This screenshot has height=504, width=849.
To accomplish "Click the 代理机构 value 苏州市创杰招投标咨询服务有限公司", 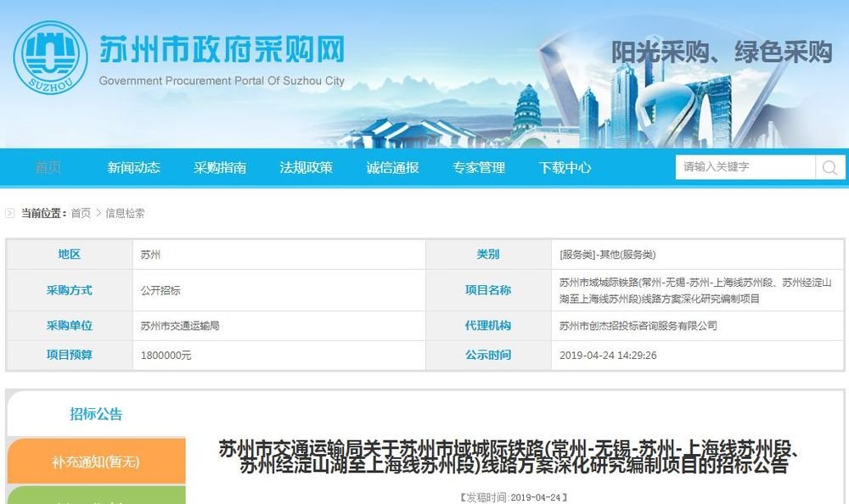I will click(x=638, y=326).
